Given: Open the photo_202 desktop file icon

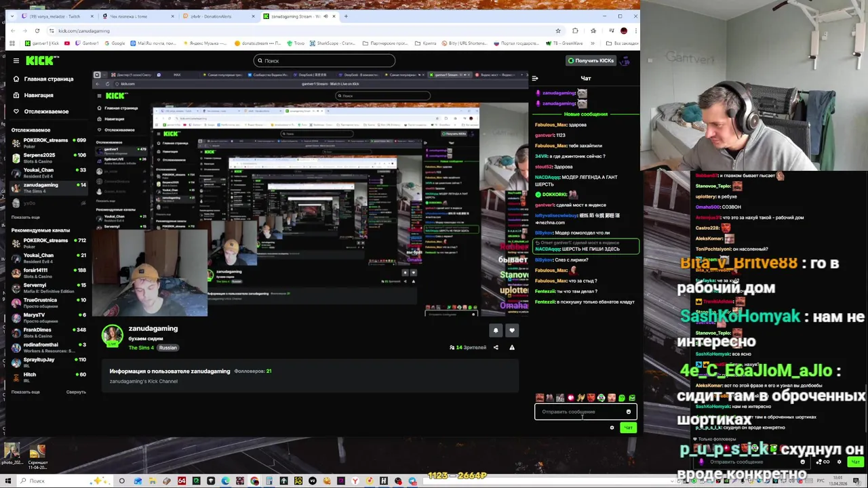Looking at the screenshot, I should coord(12,455).
